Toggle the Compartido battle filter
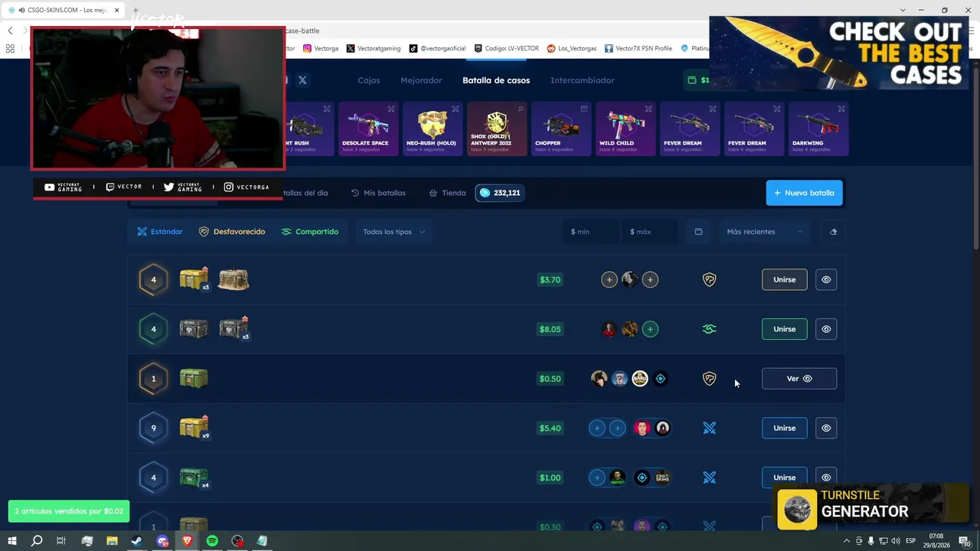The width and height of the screenshot is (980, 551). pyautogui.click(x=309, y=232)
